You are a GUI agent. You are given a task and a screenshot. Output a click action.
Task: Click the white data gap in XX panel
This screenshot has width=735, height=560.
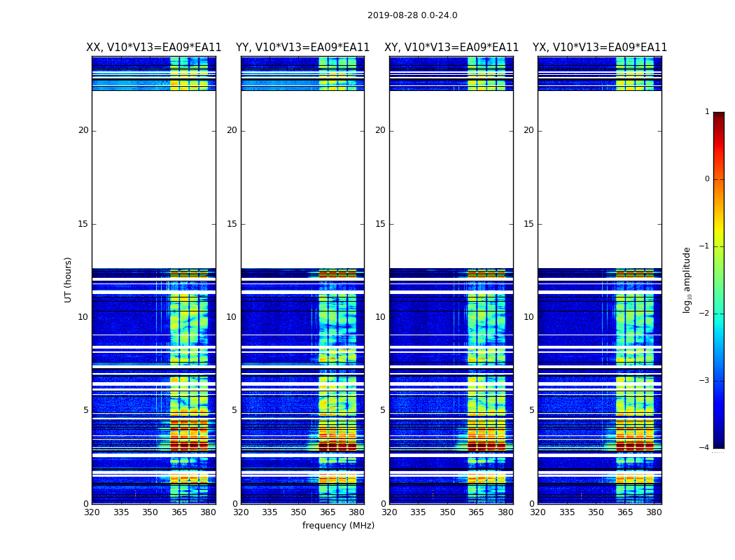coord(153,179)
